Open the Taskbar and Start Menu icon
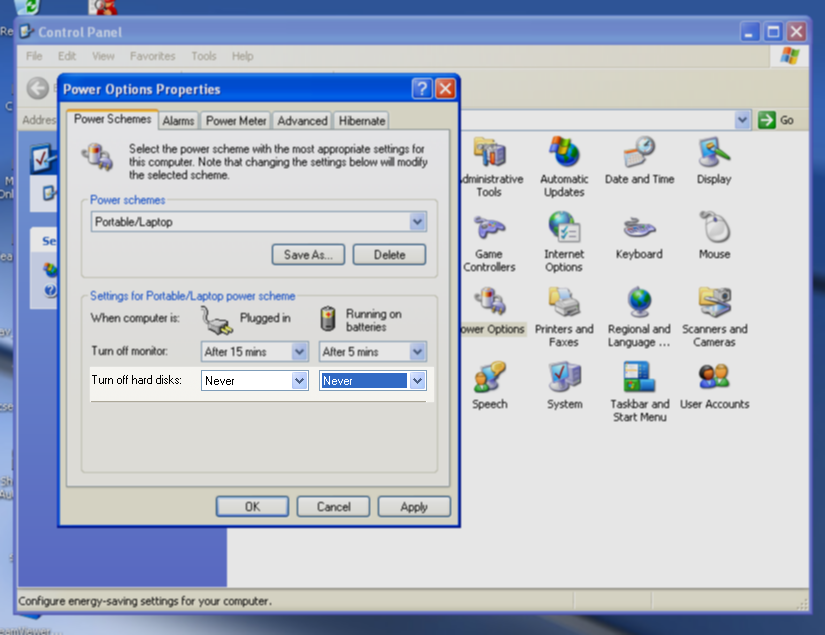The image size is (825, 635). tap(639, 392)
